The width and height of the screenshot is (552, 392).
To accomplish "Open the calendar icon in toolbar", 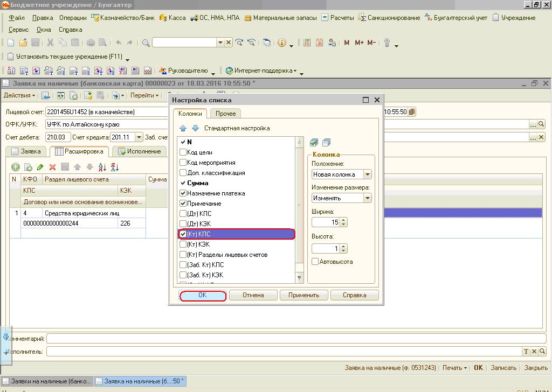I will click(319, 43).
